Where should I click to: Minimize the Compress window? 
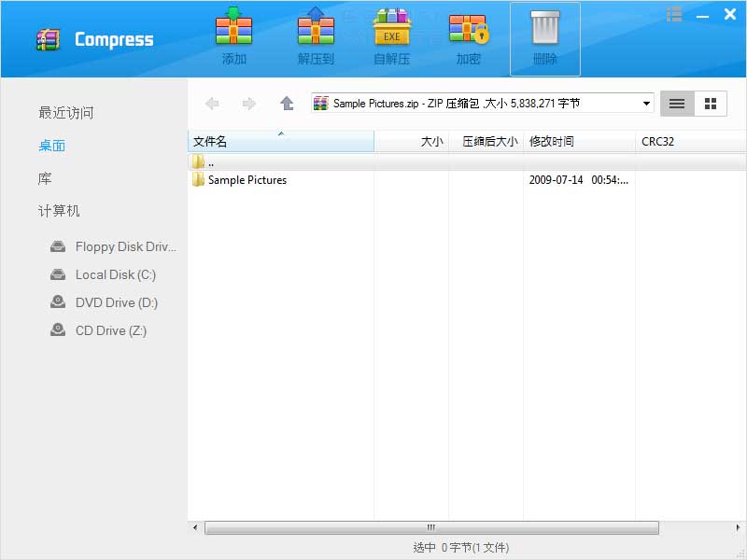click(x=702, y=16)
